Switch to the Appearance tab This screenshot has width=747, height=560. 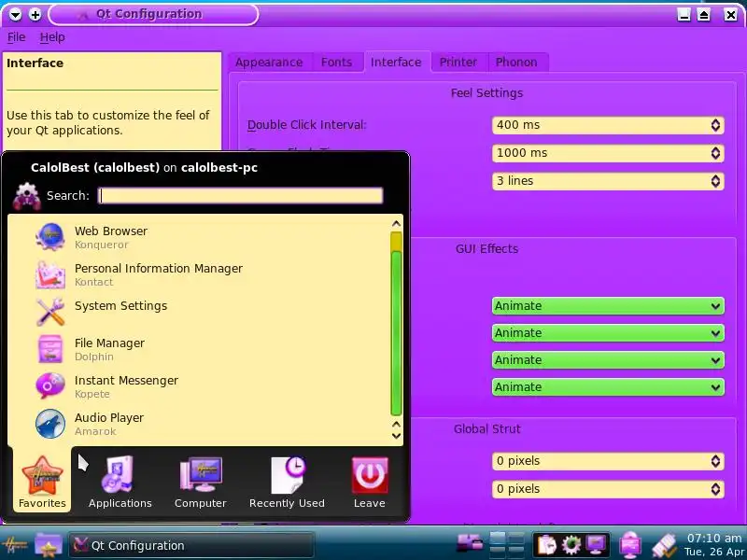pos(269,63)
